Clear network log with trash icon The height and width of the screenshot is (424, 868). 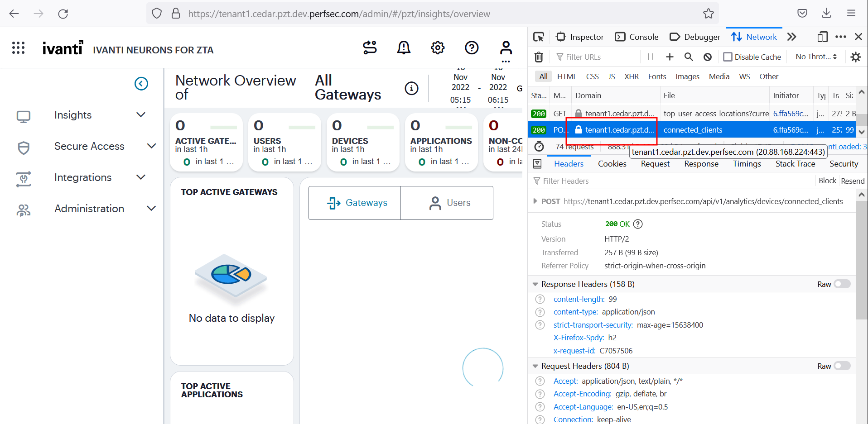click(538, 57)
